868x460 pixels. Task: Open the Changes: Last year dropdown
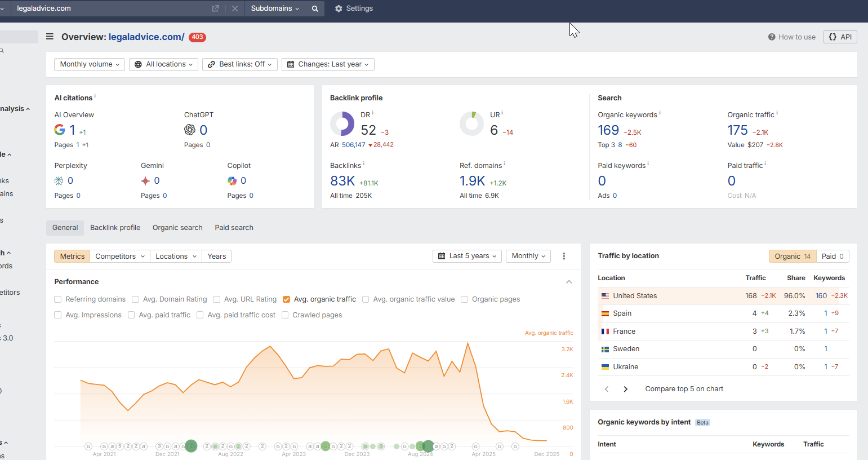[328, 64]
